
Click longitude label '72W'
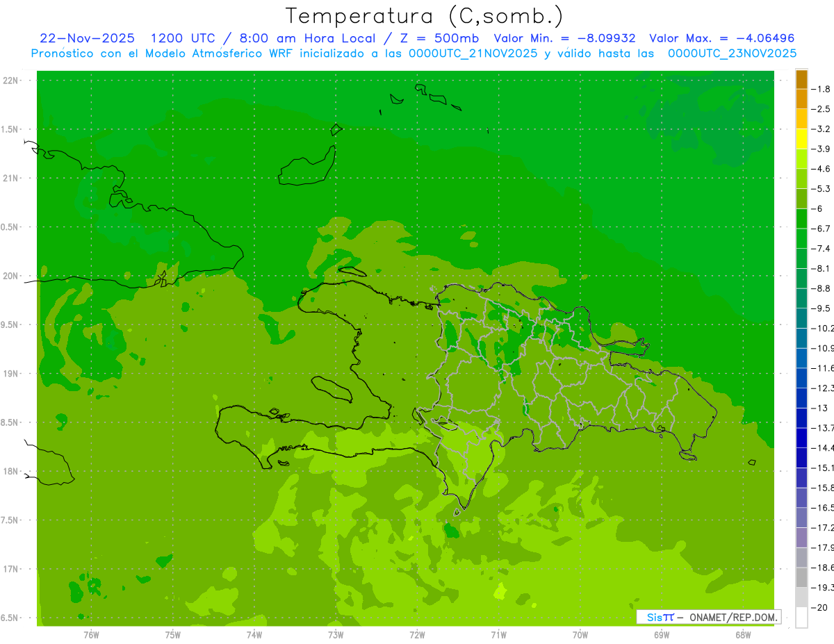(x=417, y=634)
